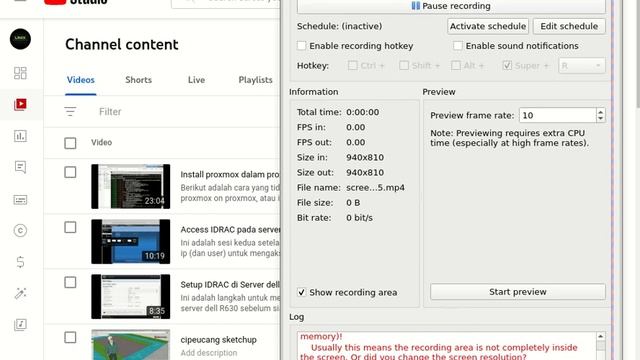This screenshot has width=640, height=360.
Task: Open Install proxmox video thumbnail
Action: (x=131, y=187)
